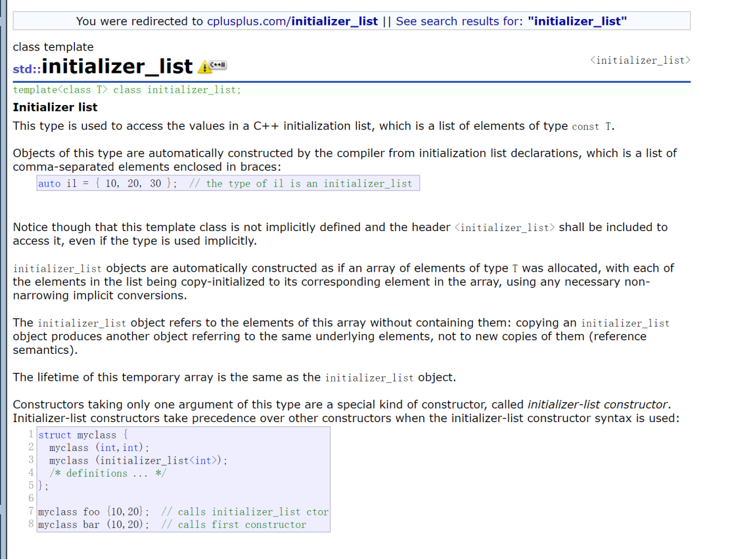
Task: Click "The lifetime of this temporary array" sentence
Action: pos(235,377)
